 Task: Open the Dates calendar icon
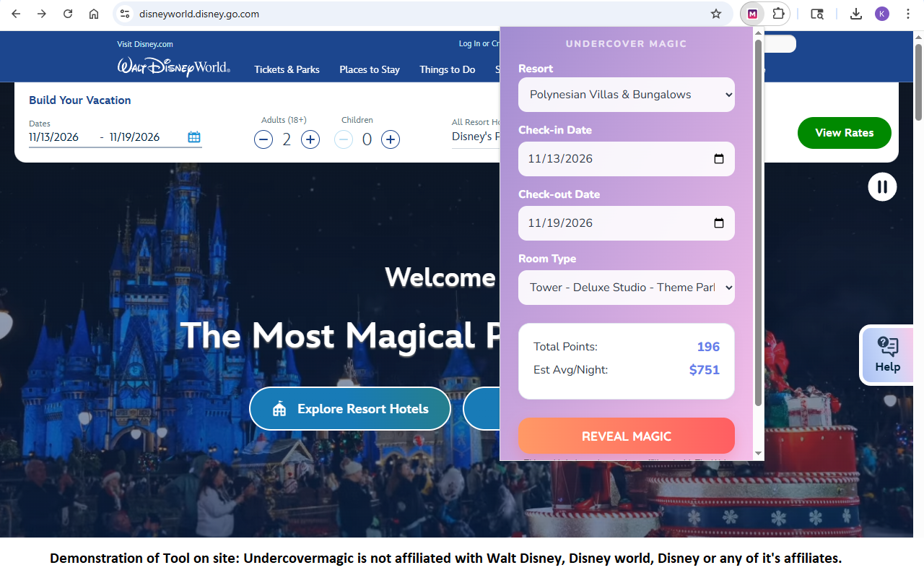(x=193, y=137)
